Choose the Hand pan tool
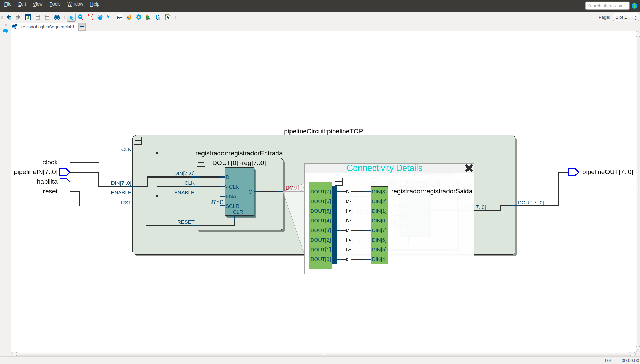 click(x=100, y=17)
